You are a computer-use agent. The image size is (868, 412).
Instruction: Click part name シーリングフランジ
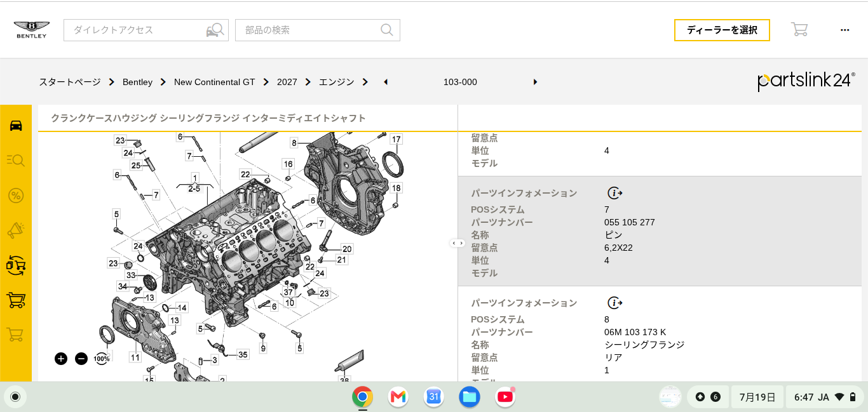(x=644, y=345)
